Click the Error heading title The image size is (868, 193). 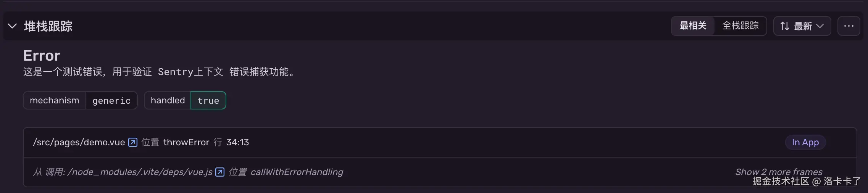pyautogui.click(x=42, y=56)
